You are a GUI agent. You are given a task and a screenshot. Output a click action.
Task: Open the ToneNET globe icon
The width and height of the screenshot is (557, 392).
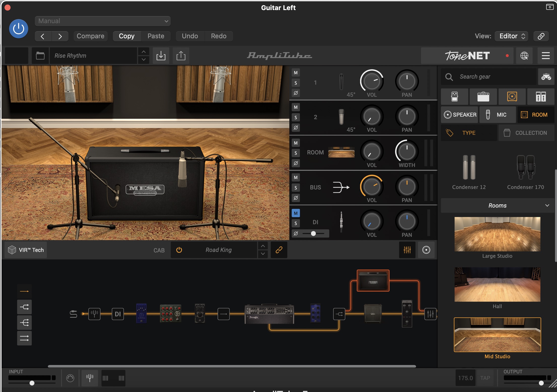tap(524, 56)
